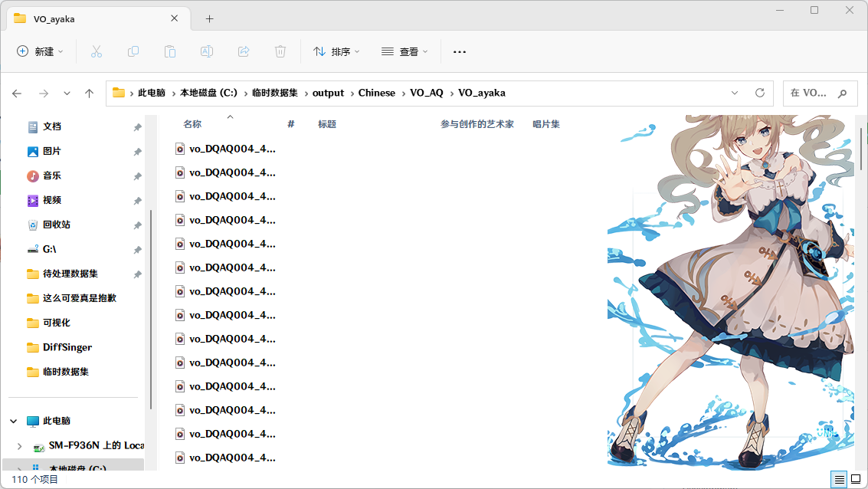
Task: Select the Rename icon in toolbar
Action: [x=206, y=51]
